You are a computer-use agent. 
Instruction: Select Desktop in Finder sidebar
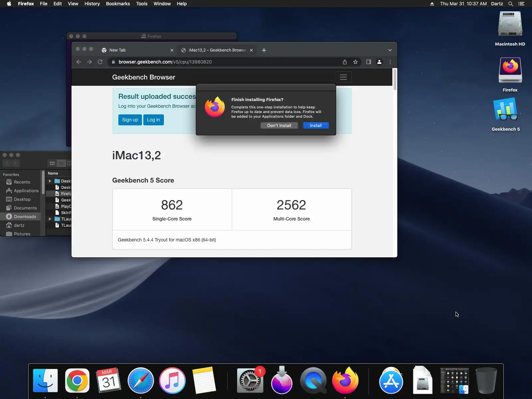click(22, 199)
